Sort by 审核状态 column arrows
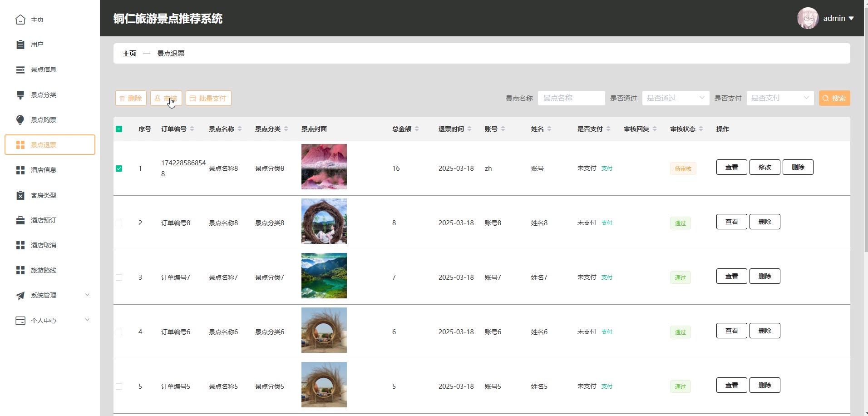This screenshot has width=868, height=416. click(x=701, y=129)
